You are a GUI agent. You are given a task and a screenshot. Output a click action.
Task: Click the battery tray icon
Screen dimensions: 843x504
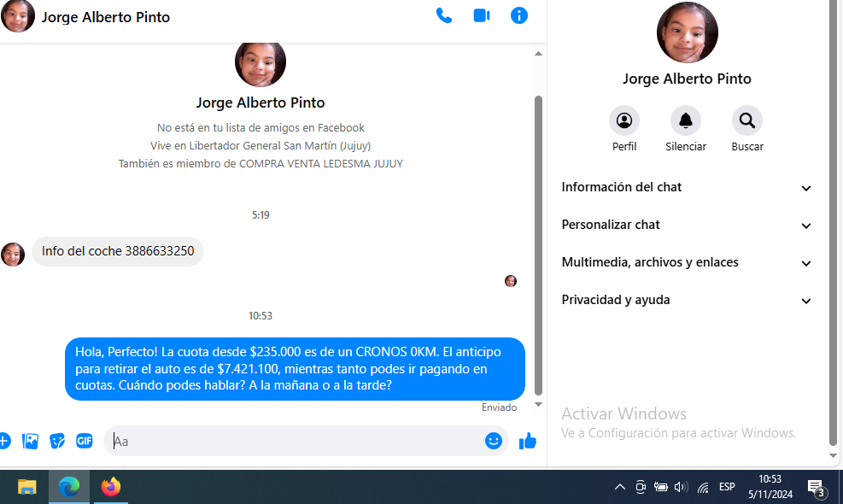click(x=661, y=487)
